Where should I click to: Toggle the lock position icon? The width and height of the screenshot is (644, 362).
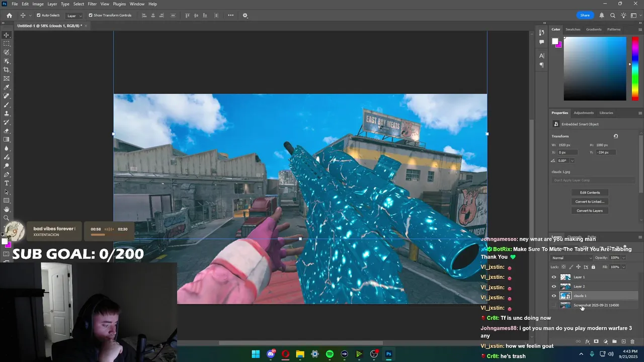coord(578,267)
